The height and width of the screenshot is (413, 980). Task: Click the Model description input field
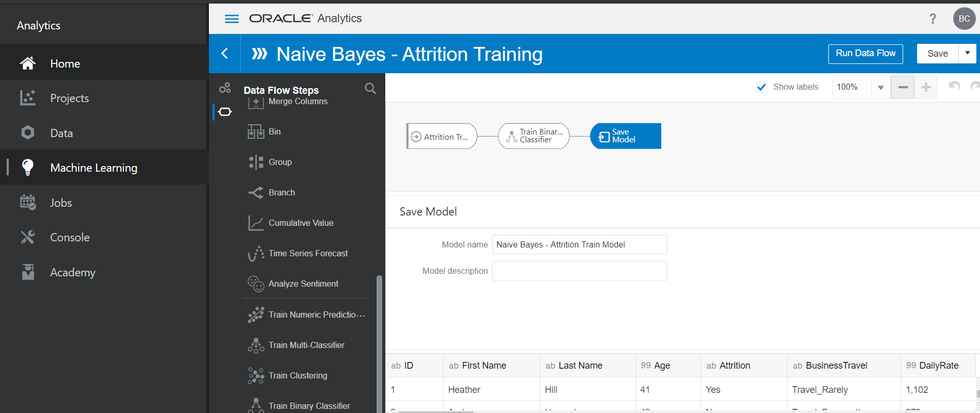579,271
